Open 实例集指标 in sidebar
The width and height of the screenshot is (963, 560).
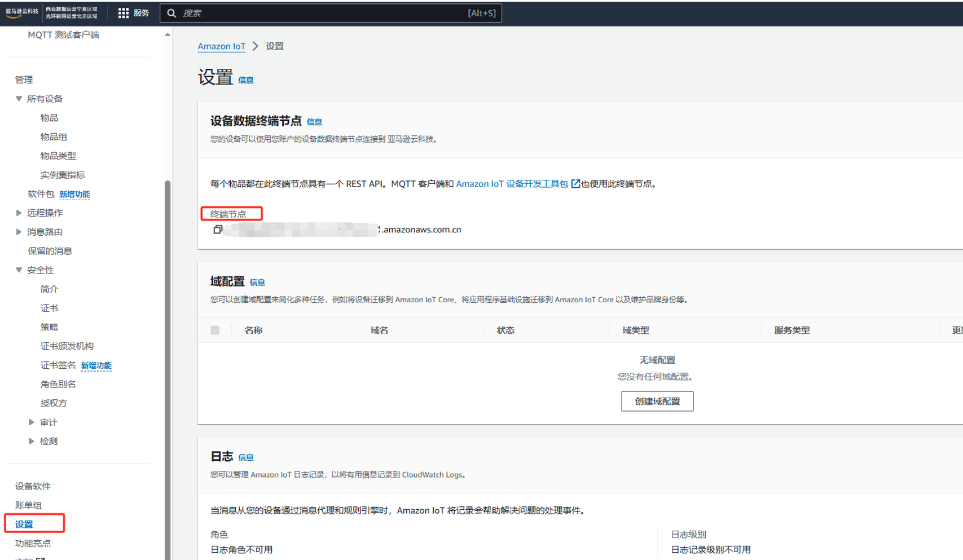tap(63, 175)
